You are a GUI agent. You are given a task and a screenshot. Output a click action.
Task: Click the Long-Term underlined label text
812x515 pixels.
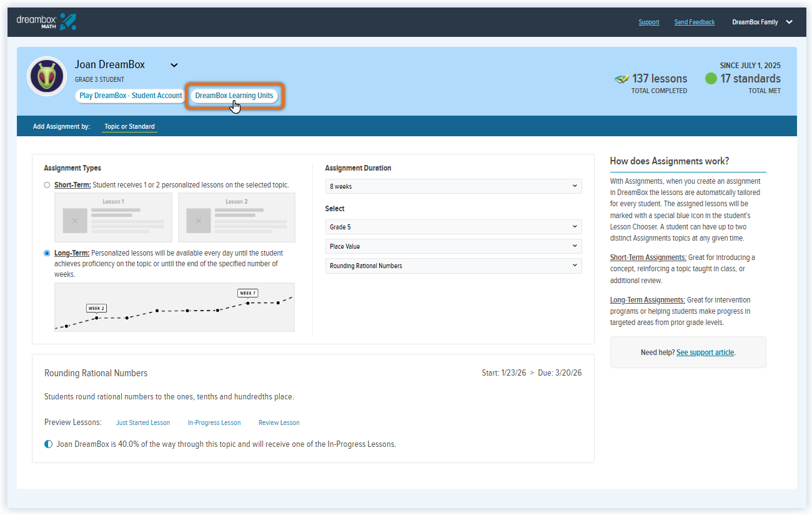[x=72, y=253]
